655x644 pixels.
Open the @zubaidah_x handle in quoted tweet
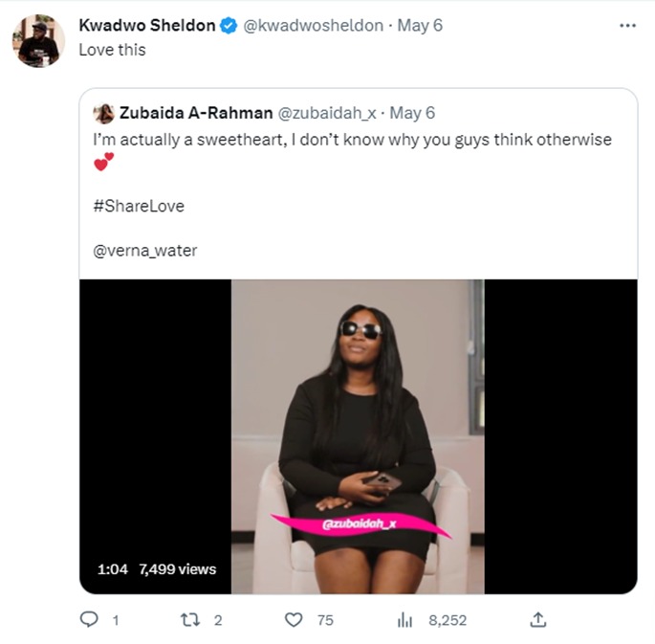(327, 113)
